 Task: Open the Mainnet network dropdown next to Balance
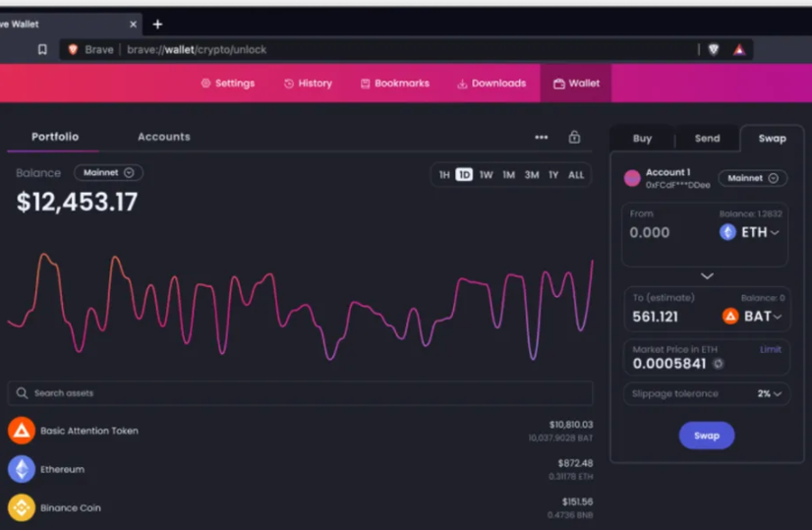(108, 172)
